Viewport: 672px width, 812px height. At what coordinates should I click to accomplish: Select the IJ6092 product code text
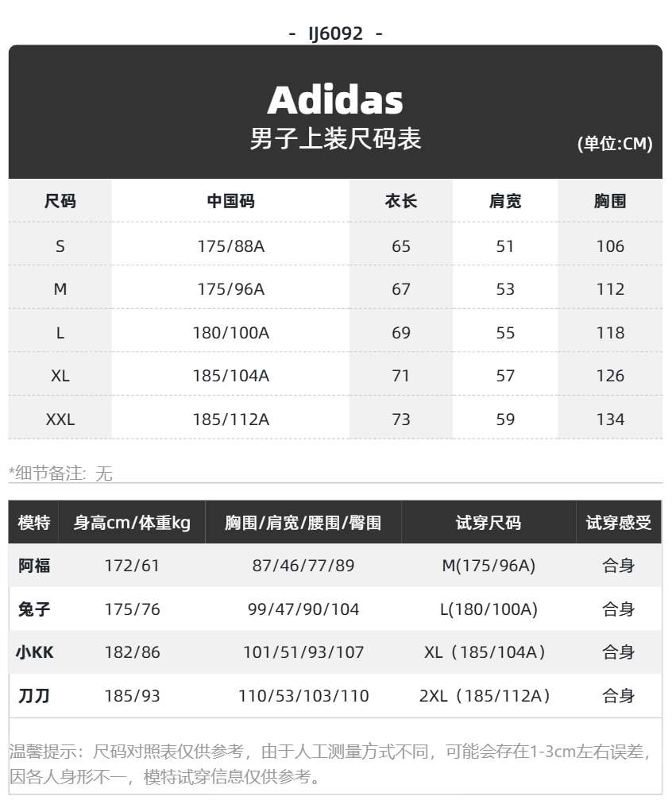pyautogui.click(x=335, y=33)
